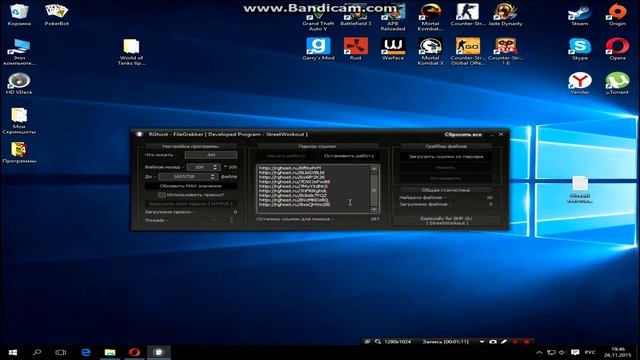Open File Explorer from taskbar
Viewport: 640px width, 360px height.
tap(110, 352)
